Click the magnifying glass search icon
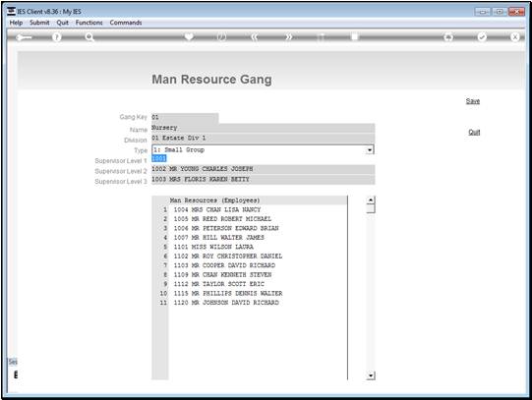Image resolution: width=532 pixels, height=400 pixels. 89,37
